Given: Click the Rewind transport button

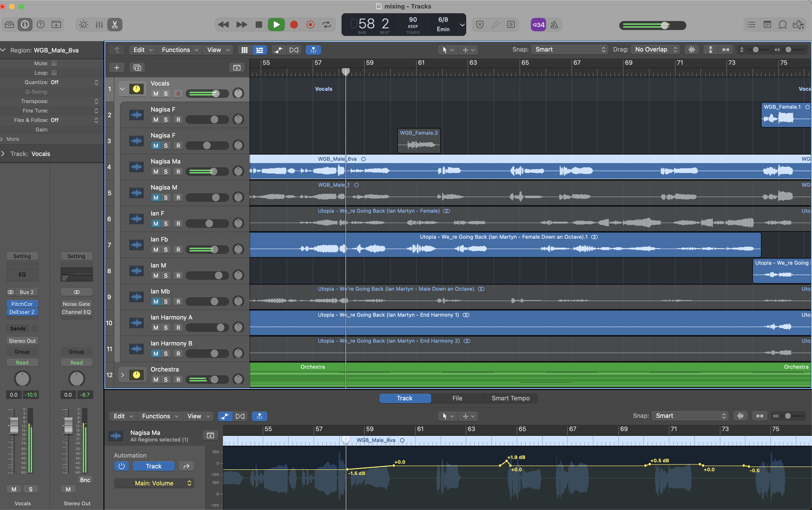Looking at the screenshot, I should [x=223, y=25].
